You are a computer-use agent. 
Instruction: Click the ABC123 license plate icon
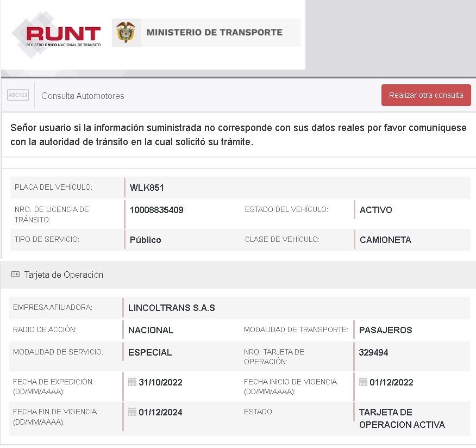pyautogui.click(x=18, y=95)
